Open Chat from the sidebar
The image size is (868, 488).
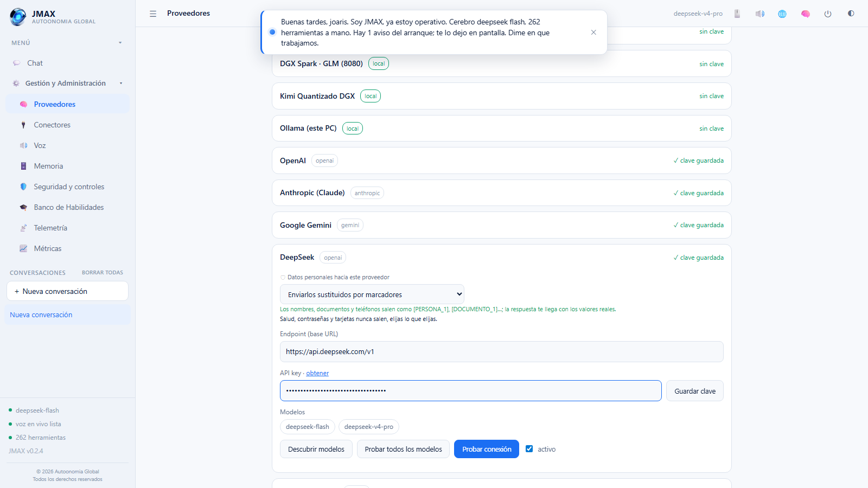[x=67, y=63]
